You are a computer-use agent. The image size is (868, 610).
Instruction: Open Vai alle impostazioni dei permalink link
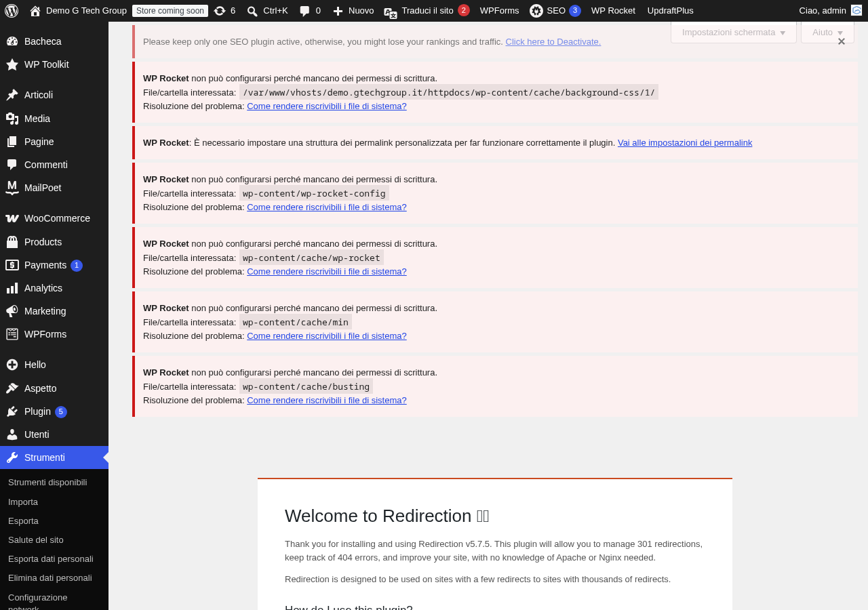(685, 142)
